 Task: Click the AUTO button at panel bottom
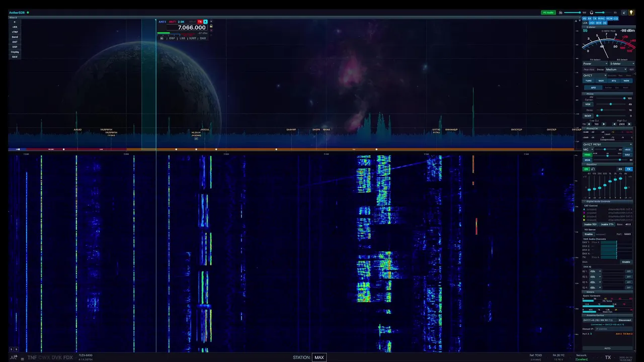[x=607, y=348]
